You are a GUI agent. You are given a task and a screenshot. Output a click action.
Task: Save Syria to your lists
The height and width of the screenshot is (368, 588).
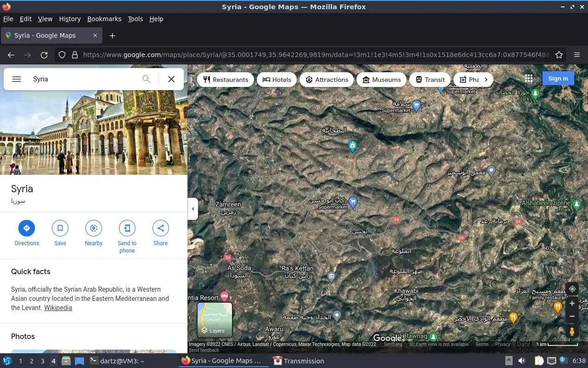pyautogui.click(x=60, y=234)
